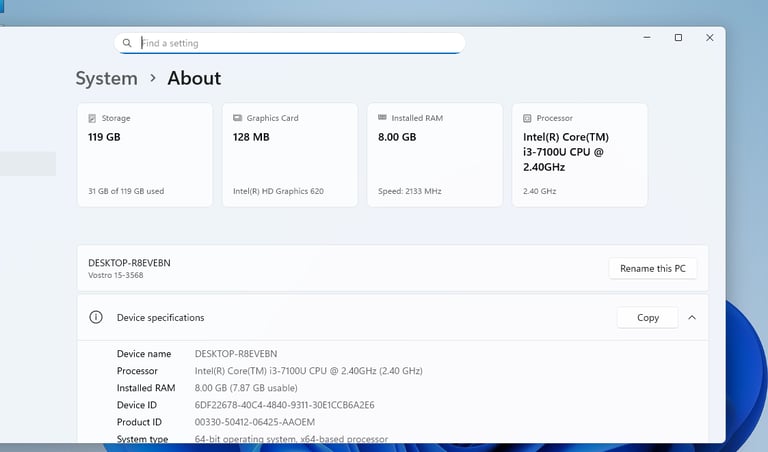Click PC name DESKTOP-R8EVEBN in rename card
Screen dimensions: 768x452
[x=129, y=263]
